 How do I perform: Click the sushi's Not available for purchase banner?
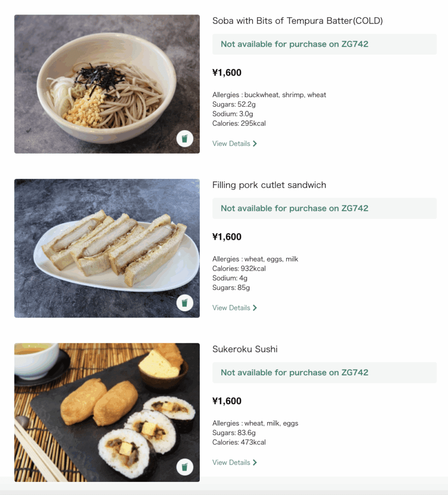(324, 373)
